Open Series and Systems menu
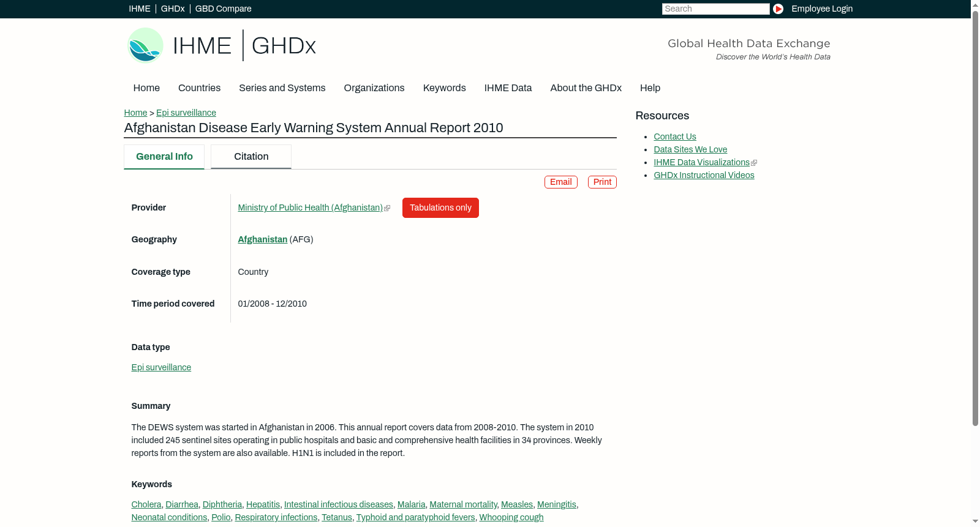The width and height of the screenshot is (980, 527). [x=282, y=88]
